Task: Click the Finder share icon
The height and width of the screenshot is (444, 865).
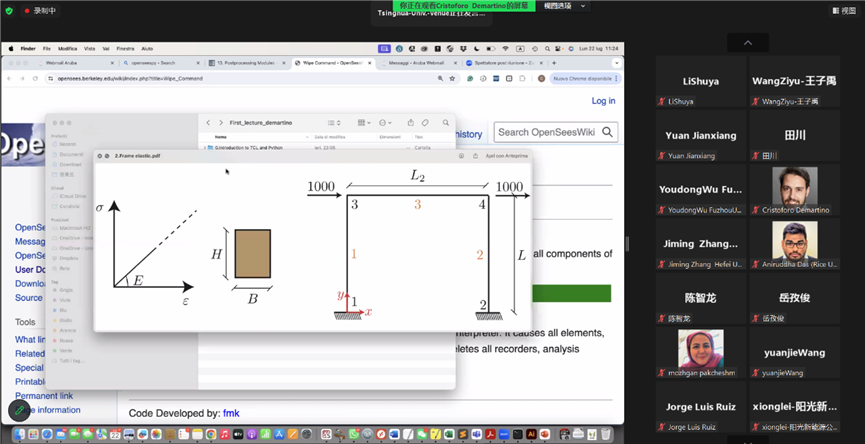Action: coord(410,123)
